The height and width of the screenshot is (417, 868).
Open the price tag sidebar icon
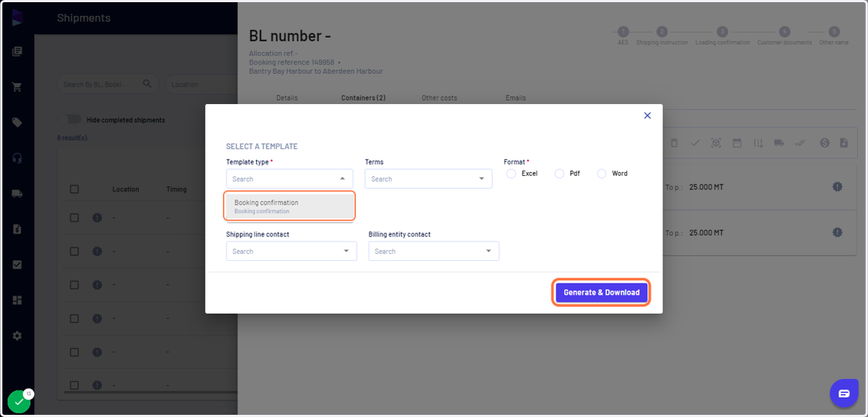click(17, 123)
